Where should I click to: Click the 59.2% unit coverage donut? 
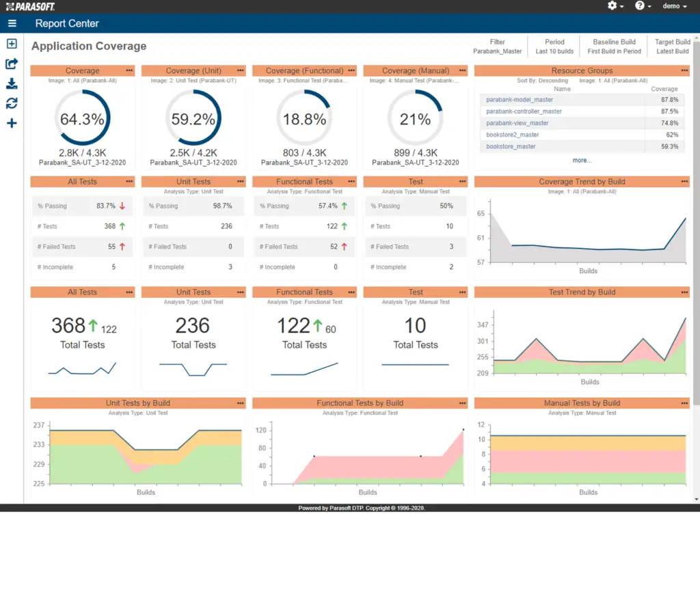click(x=193, y=118)
